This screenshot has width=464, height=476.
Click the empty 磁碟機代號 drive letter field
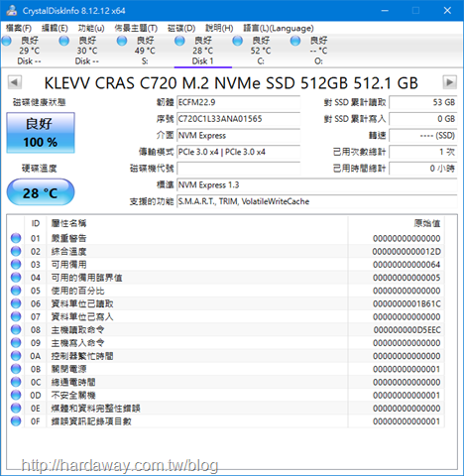(x=238, y=169)
